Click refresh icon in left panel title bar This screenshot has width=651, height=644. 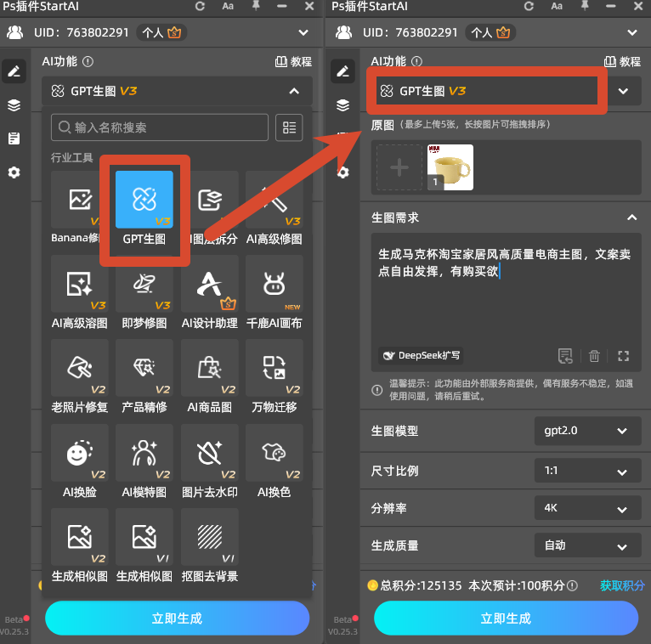click(200, 6)
